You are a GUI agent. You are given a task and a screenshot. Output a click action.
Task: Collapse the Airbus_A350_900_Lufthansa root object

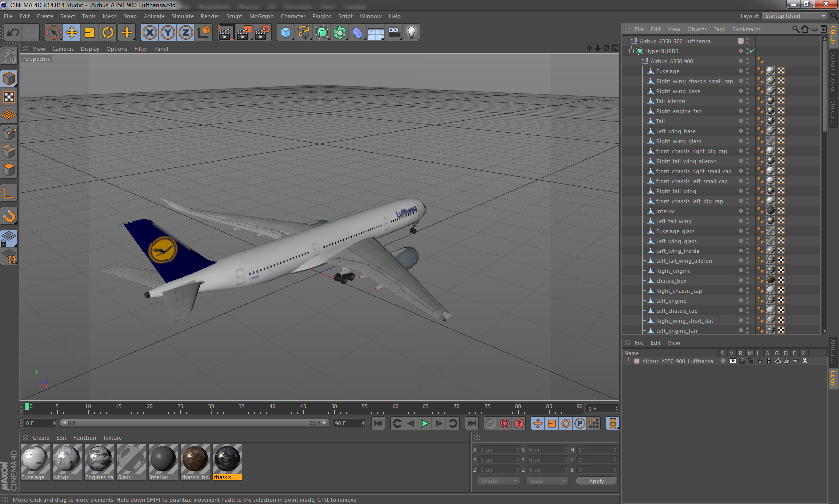[x=626, y=41]
